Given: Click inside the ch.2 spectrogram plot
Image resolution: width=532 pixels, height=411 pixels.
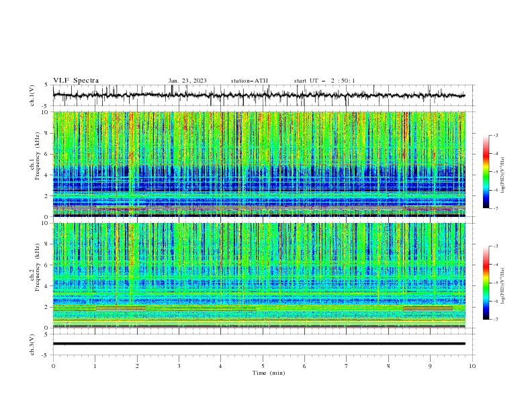Looking at the screenshot, I should [x=259, y=275].
